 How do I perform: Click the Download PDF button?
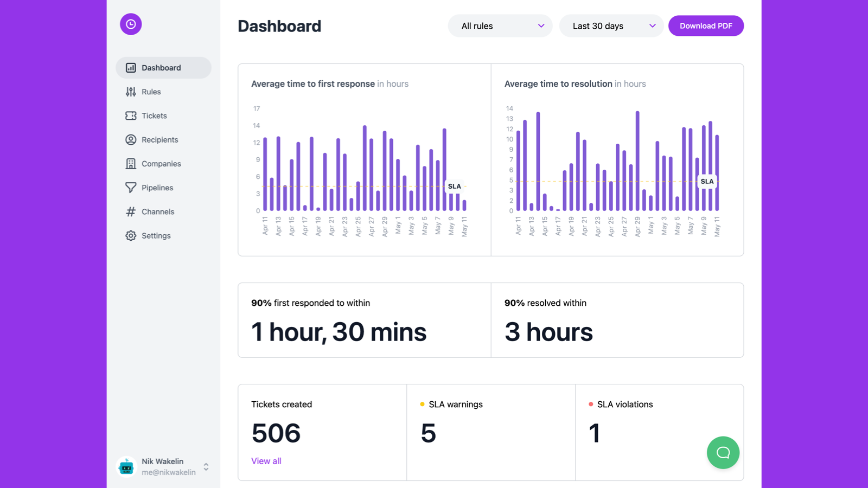point(706,25)
